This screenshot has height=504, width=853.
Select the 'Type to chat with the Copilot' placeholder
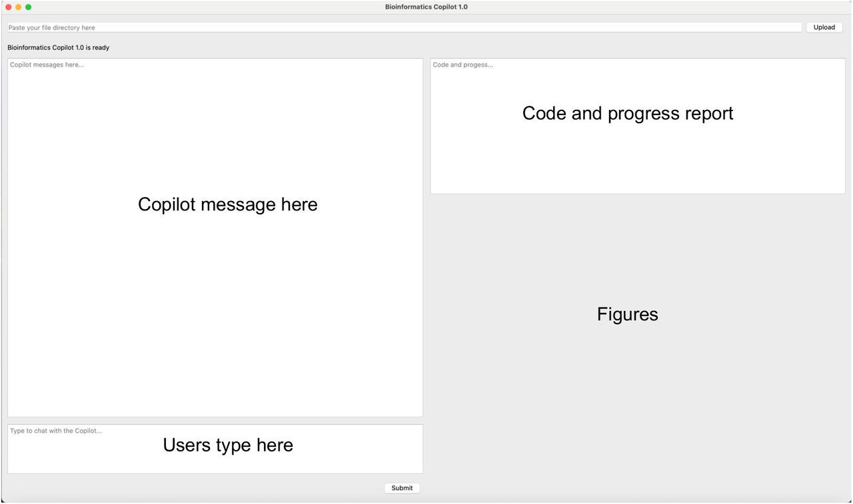tap(56, 431)
